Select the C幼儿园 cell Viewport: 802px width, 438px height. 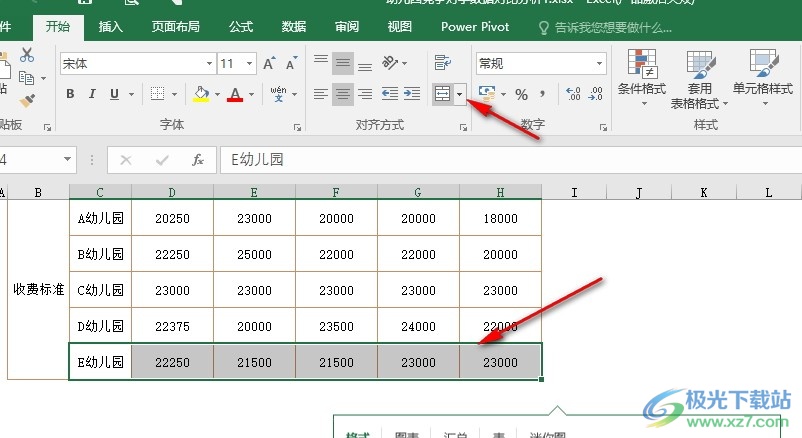coord(100,290)
